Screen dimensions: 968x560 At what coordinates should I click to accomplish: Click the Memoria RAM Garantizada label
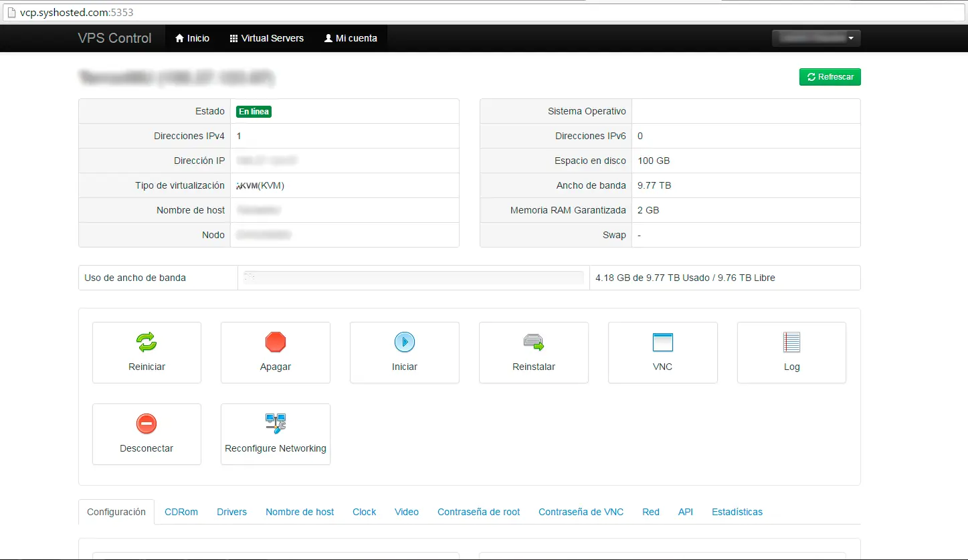[568, 210]
